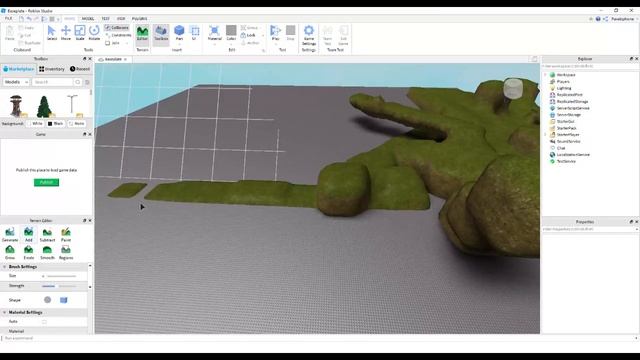Switch to the TEST ribbon tab

pyautogui.click(x=105, y=19)
